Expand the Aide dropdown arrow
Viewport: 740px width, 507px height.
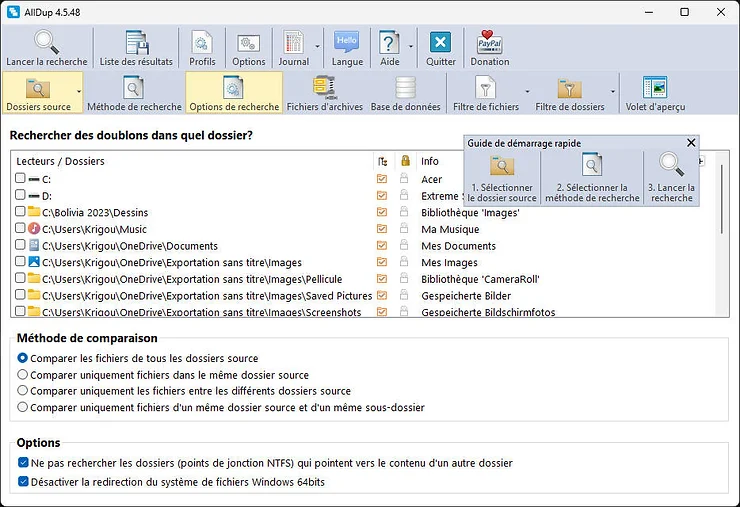pyautogui.click(x=411, y=46)
